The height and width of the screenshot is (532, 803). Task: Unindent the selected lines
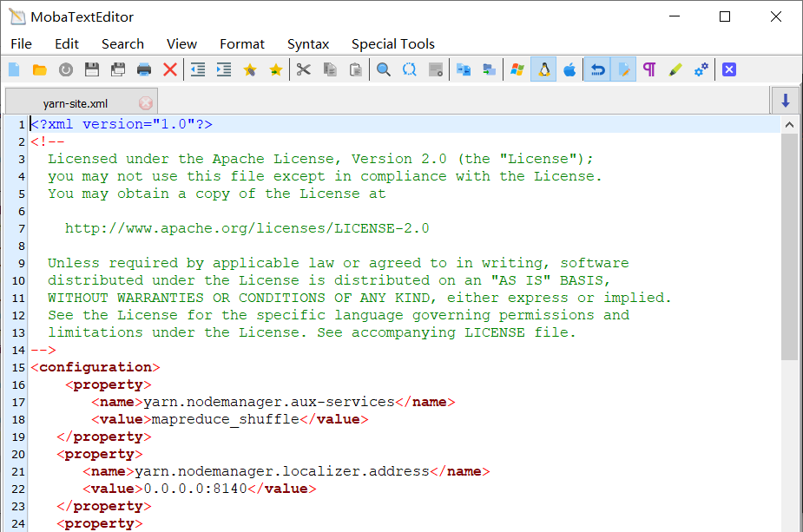click(198, 69)
